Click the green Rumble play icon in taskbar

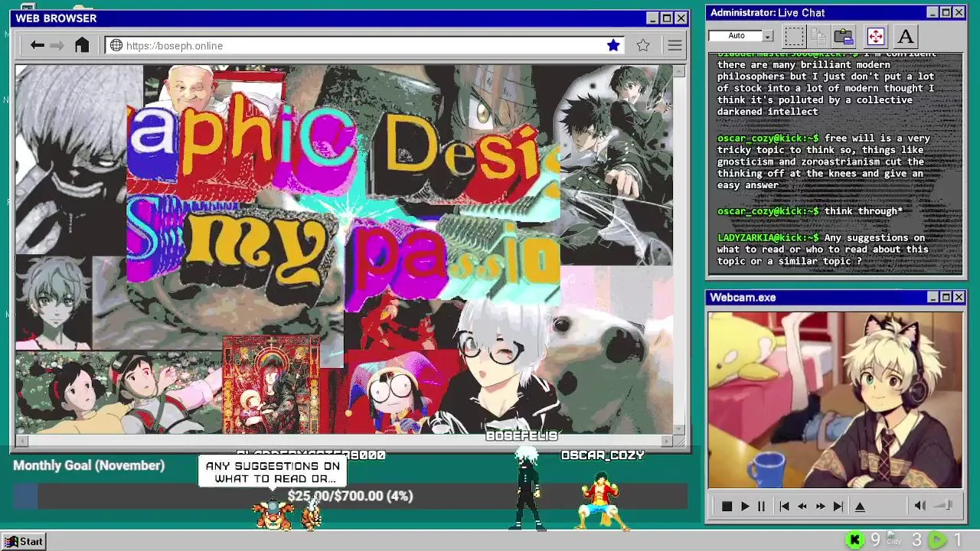point(937,540)
